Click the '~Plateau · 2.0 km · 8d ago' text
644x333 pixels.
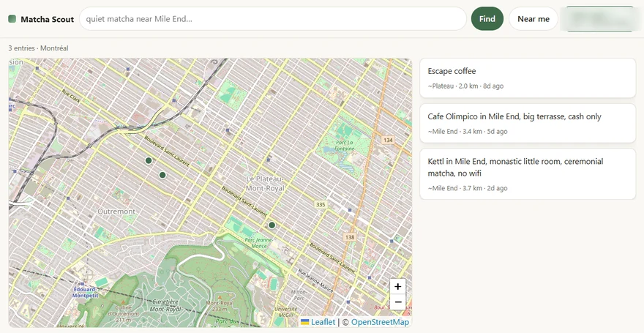click(x=465, y=86)
